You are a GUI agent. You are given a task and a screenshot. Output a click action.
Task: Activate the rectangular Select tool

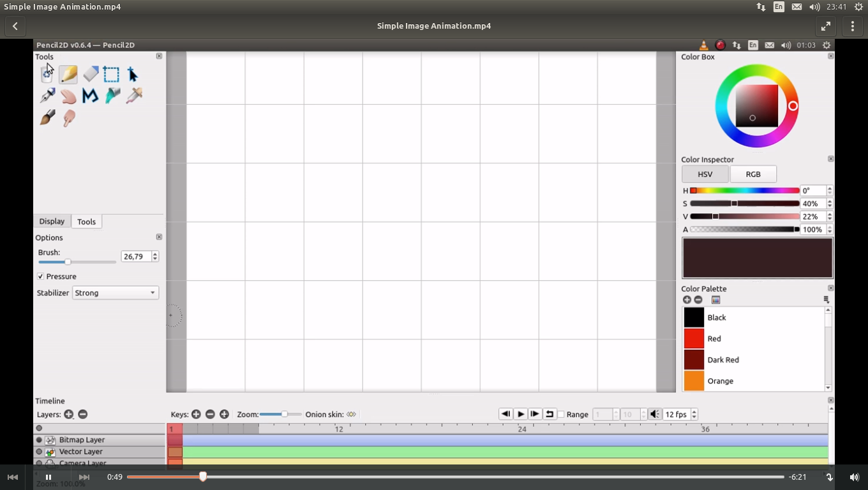111,73
